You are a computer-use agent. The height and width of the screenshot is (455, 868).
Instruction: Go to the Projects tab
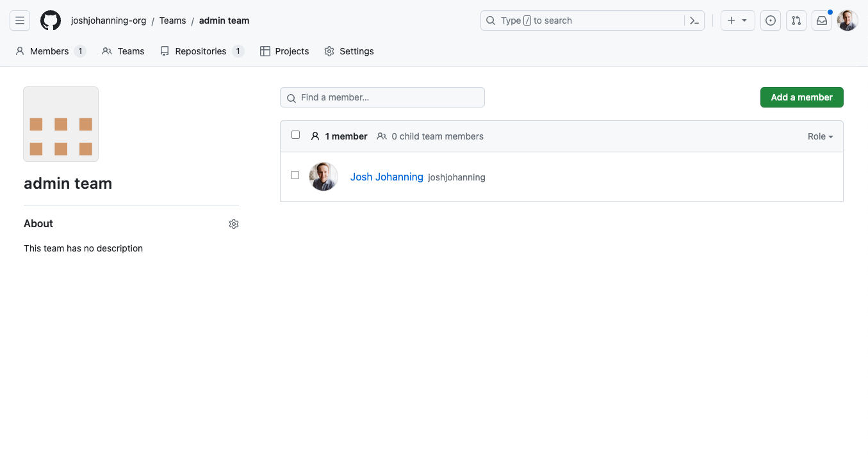coord(284,51)
